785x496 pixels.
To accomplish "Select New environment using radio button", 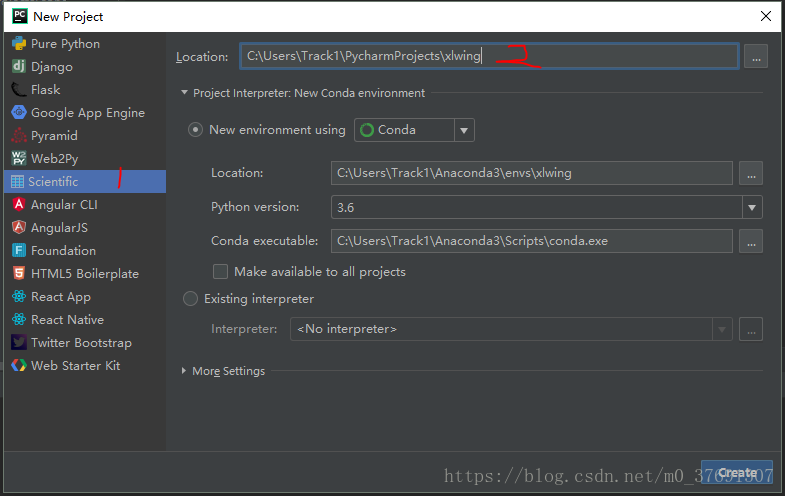I will click(195, 130).
